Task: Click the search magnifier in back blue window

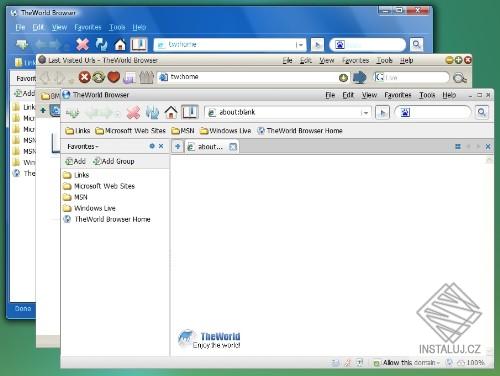Action: (416, 44)
